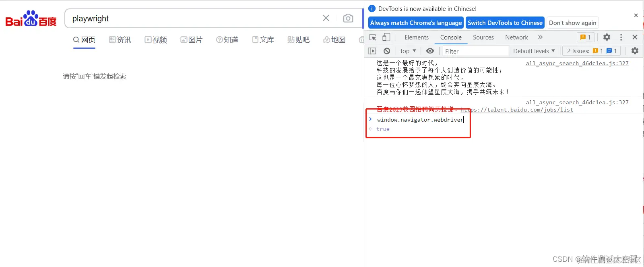The width and height of the screenshot is (644, 267).
Task: Click the 请按“回车”键发起检索 hint text
Action: pos(95,76)
